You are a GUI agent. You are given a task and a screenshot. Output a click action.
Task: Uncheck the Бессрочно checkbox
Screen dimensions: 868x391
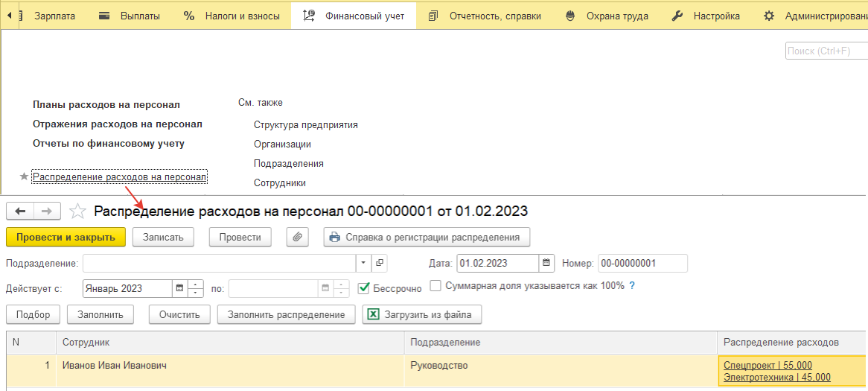[364, 288]
